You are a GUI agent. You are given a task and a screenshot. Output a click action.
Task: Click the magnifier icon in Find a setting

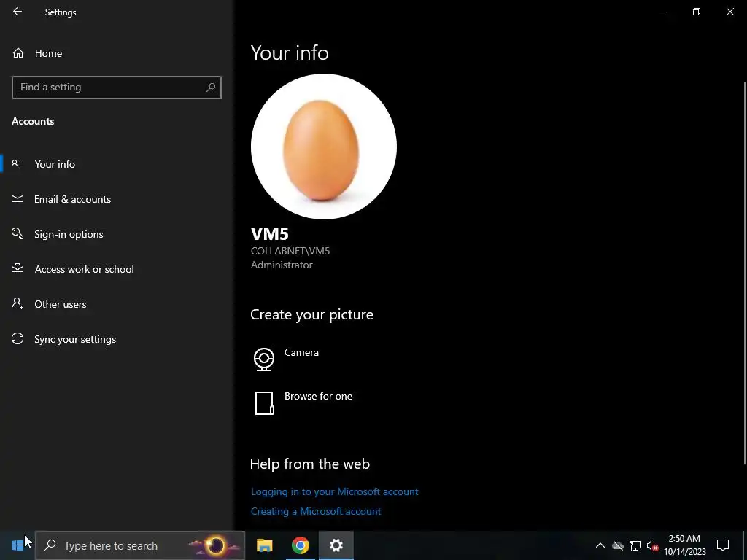pyautogui.click(x=211, y=87)
